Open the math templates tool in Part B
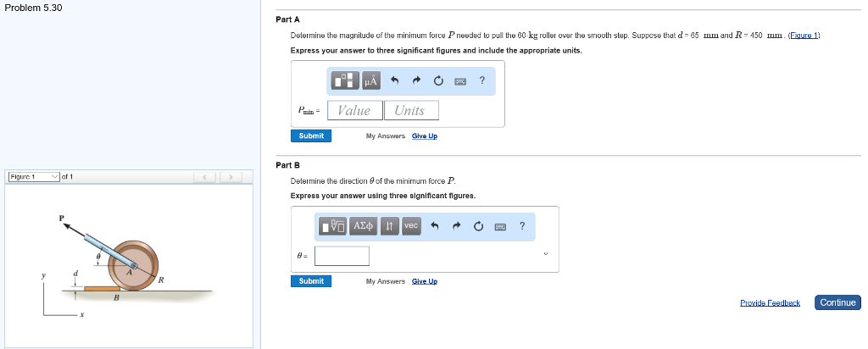Image resolution: width=868 pixels, height=349 pixels. click(334, 226)
